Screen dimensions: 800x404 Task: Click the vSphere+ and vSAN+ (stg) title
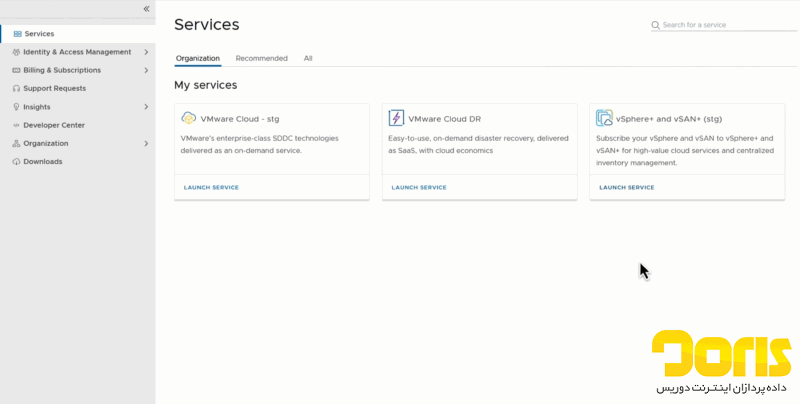click(x=669, y=119)
